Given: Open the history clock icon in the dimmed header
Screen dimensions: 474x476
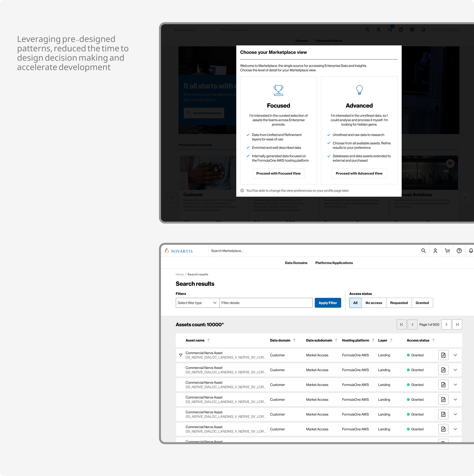Looking at the screenshot, I should [412, 30].
